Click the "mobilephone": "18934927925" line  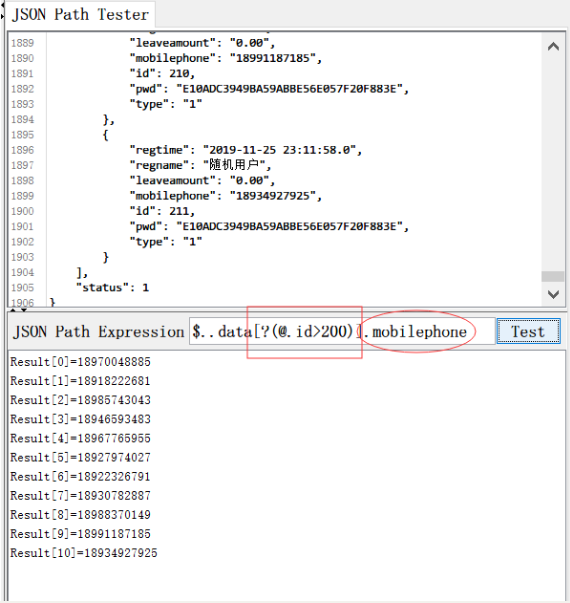tap(225, 196)
